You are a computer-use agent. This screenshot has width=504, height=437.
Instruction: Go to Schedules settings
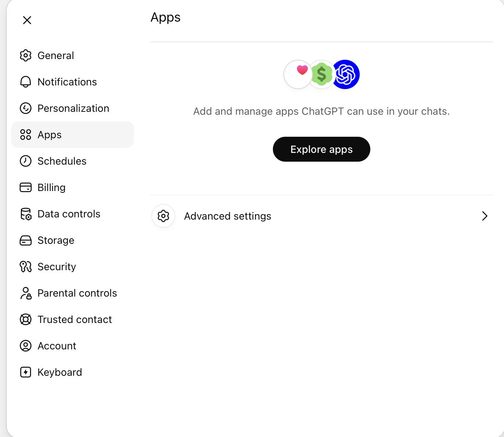[x=73, y=161]
